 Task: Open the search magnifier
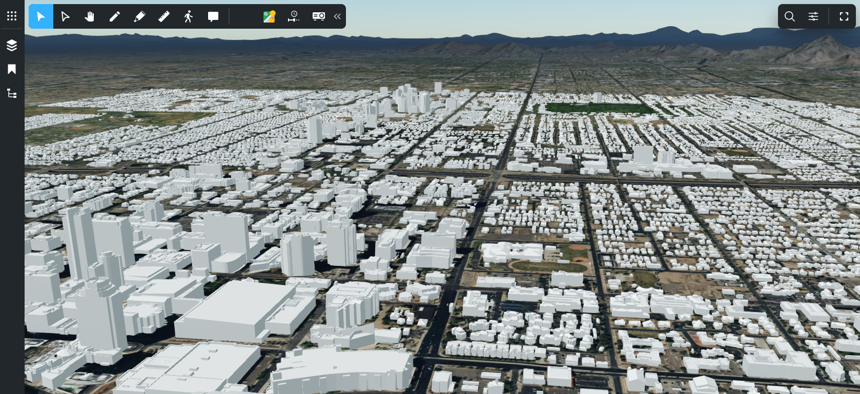(x=789, y=16)
